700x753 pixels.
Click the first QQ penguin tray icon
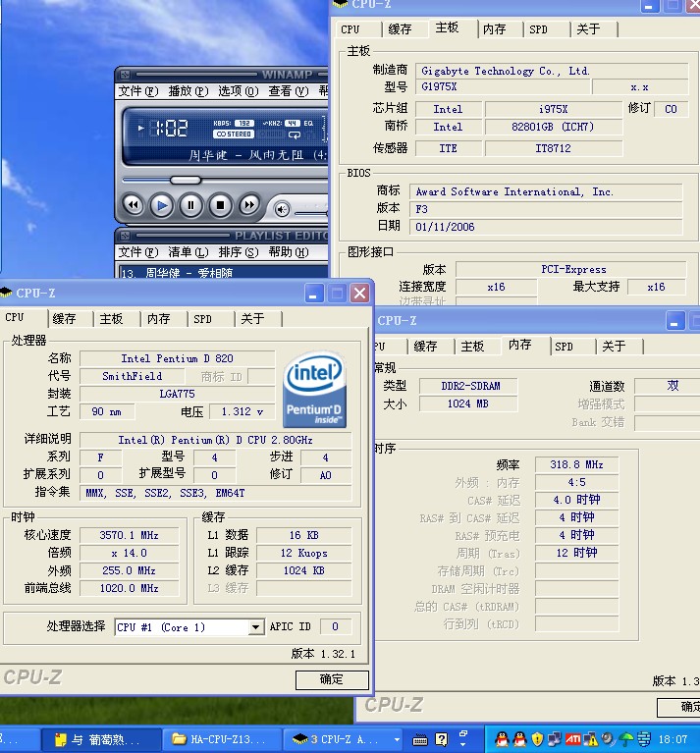point(502,739)
